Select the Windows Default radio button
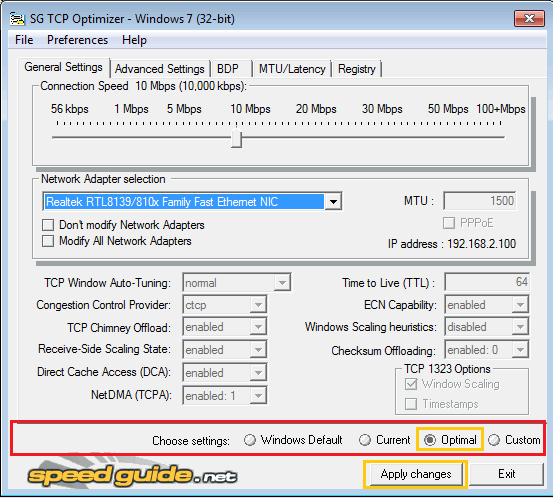This screenshot has height=498, width=553. (x=250, y=440)
